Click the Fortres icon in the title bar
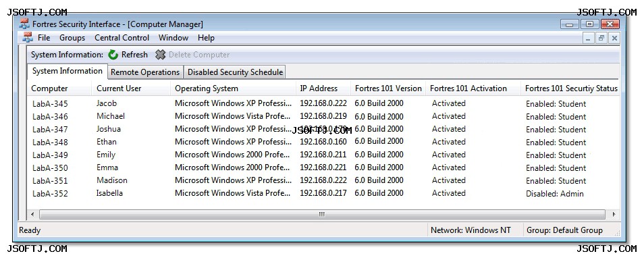 (24, 24)
